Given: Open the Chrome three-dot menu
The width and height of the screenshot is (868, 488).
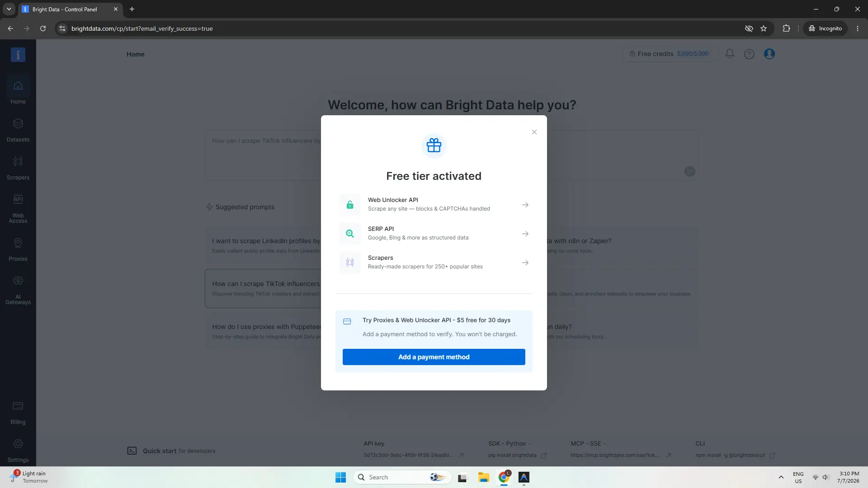Looking at the screenshot, I should 857,28.
